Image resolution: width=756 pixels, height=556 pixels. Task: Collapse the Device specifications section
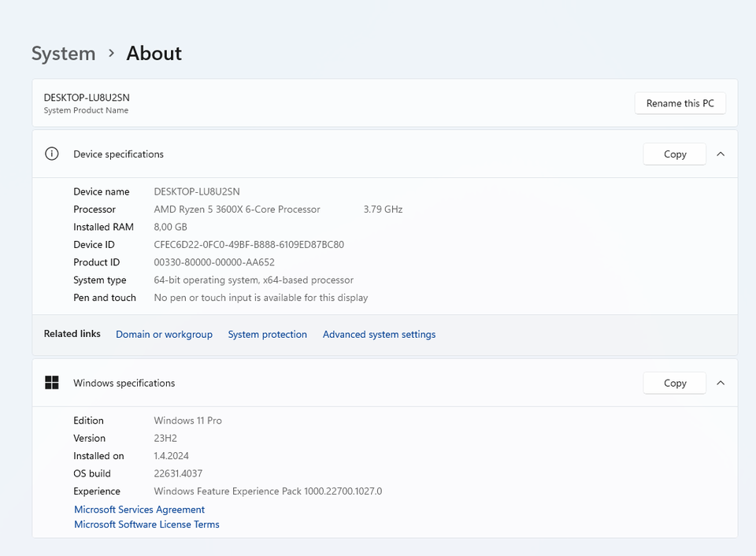pos(721,154)
